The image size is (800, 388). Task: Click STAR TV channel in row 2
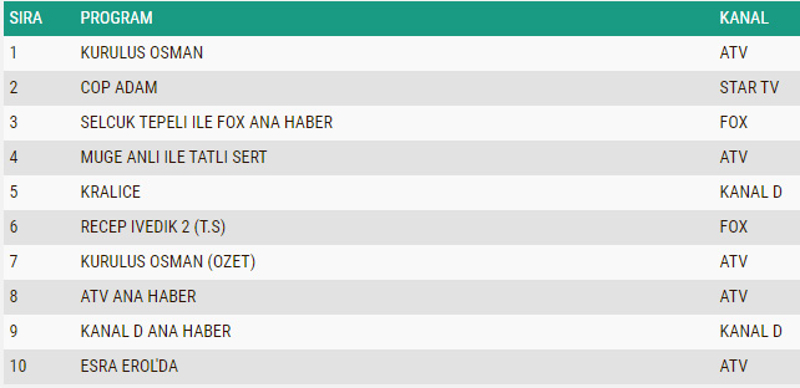749,87
